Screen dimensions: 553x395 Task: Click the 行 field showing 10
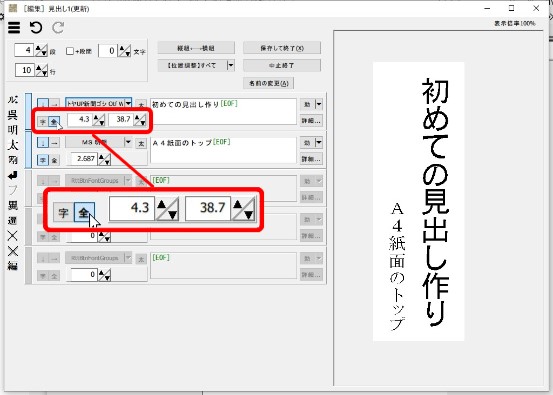[24, 70]
